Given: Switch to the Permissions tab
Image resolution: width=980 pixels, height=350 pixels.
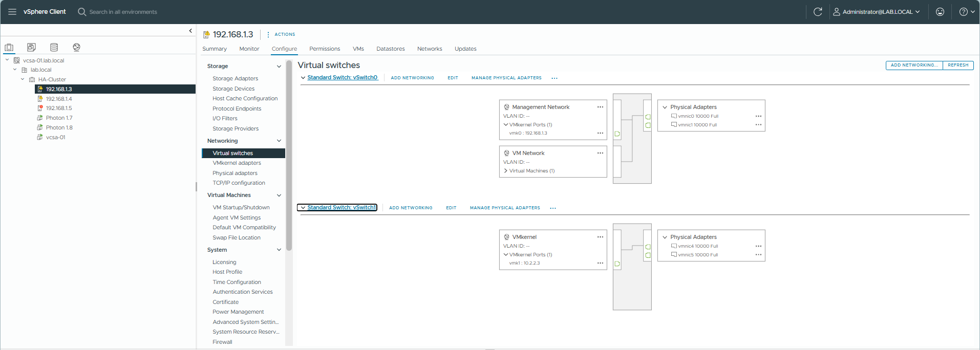Looking at the screenshot, I should click(x=325, y=49).
